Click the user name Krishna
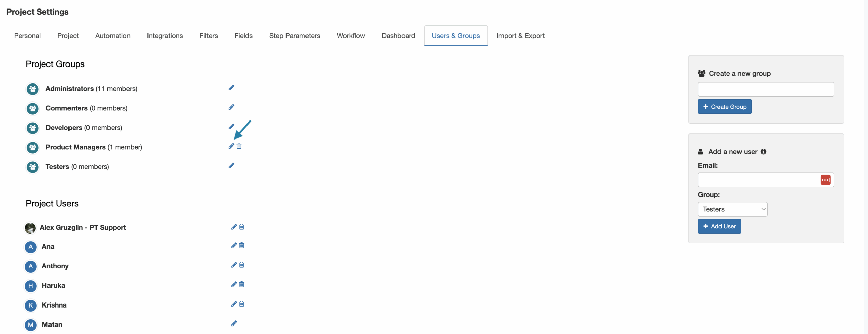Image resolution: width=868 pixels, height=334 pixels. 54,305
